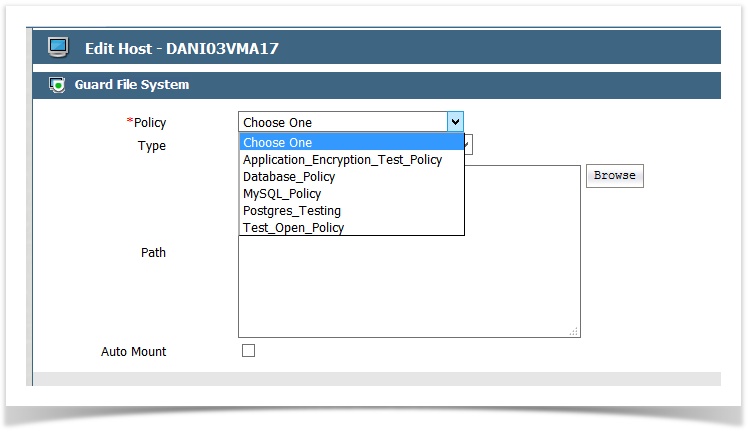Viewport: 755px width, 435px height.
Task: Click the Policy combo box field
Action: 342,122
